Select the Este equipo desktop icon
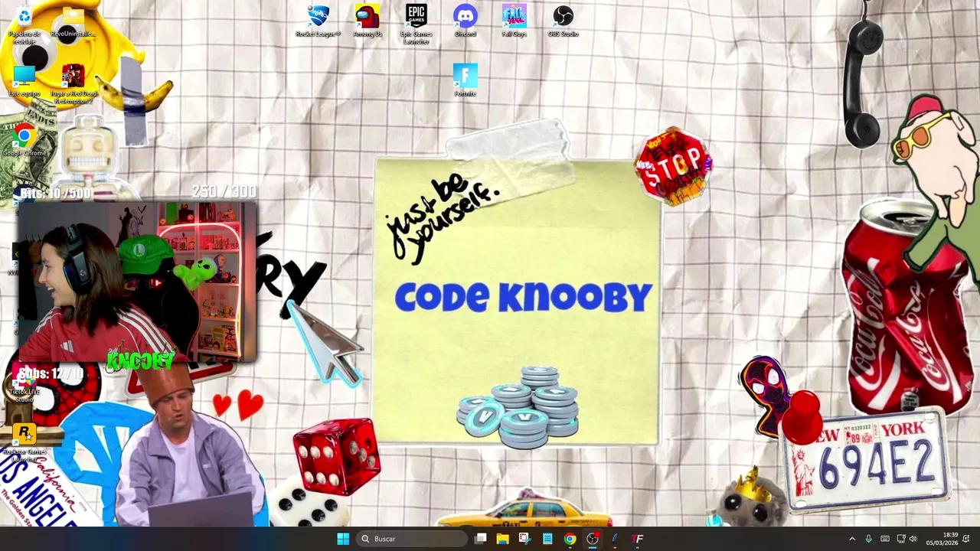Image resolution: width=980 pixels, height=551 pixels. 24,80
